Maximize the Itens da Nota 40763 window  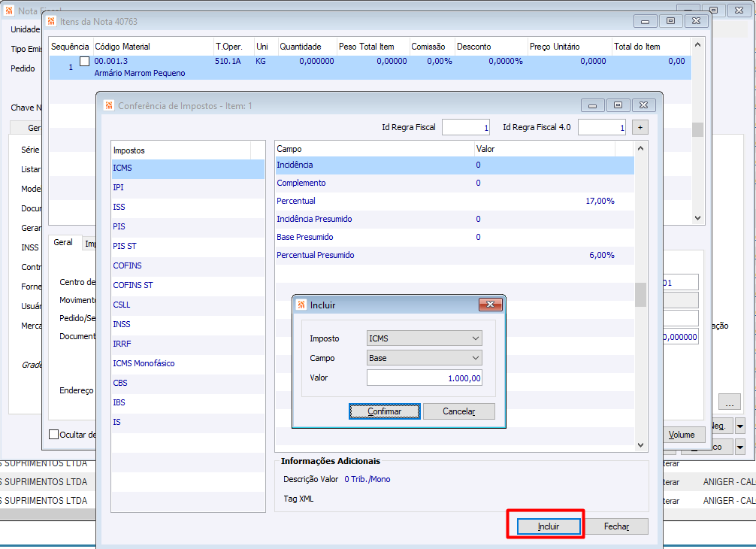pyautogui.click(x=670, y=21)
